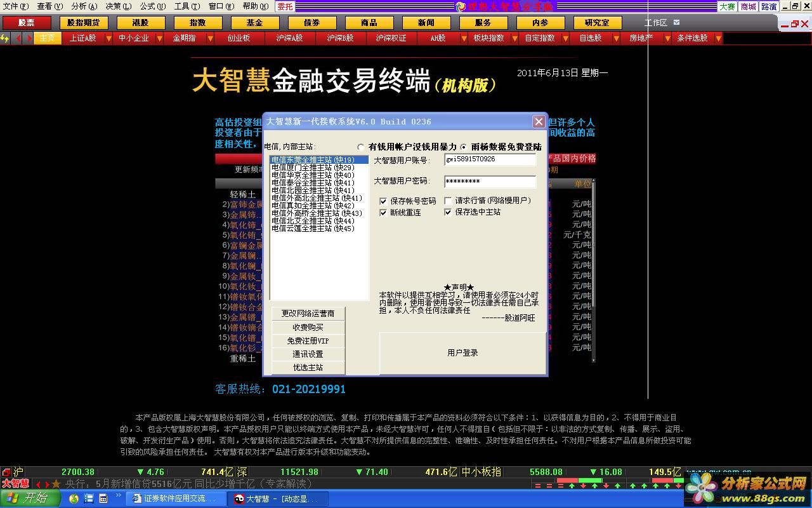Click 更改网络运营商 button

click(308, 313)
